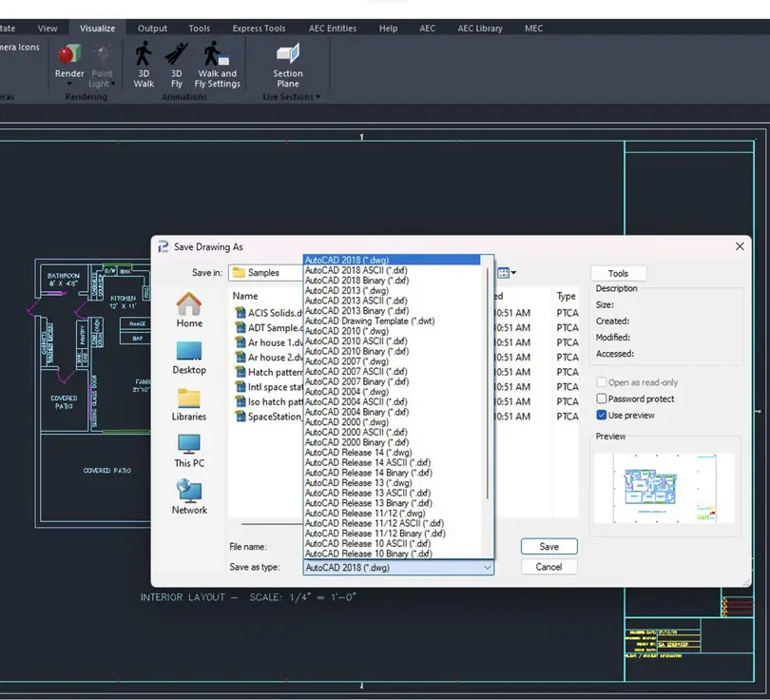Image resolution: width=770 pixels, height=700 pixels.
Task: Open the Render dropdown arrow
Action: [x=69, y=84]
